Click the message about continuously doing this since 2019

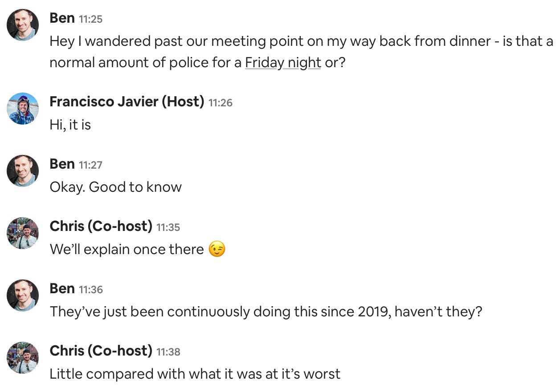point(266,311)
